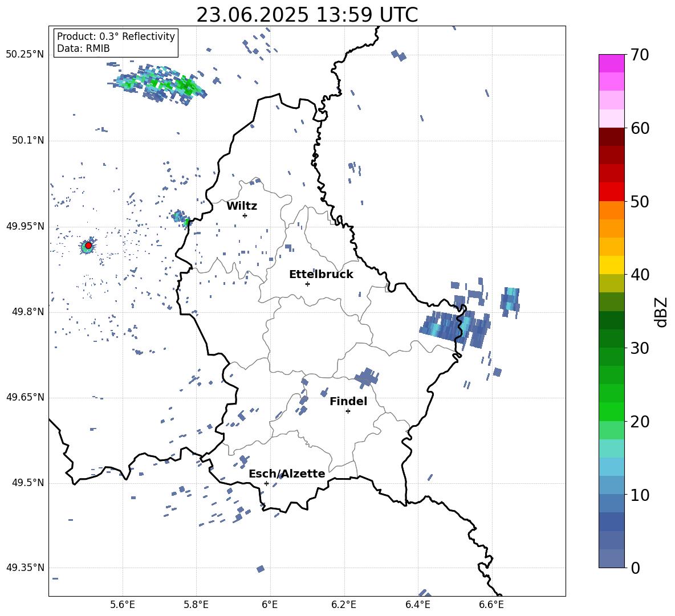The width and height of the screenshot is (675, 616).
Task: Click the 10 value on the colorbar
Action: pos(640,495)
